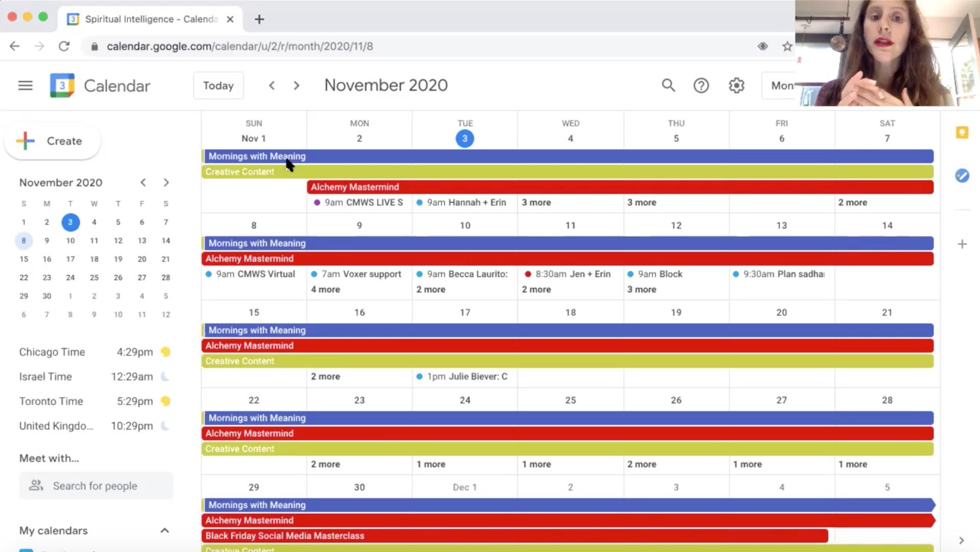Open the 7am Voxer support event
980x552 pixels.
tap(359, 274)
